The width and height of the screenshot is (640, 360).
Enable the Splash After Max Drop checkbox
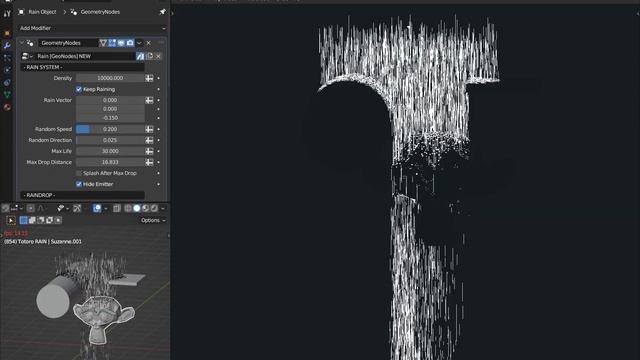79,173
